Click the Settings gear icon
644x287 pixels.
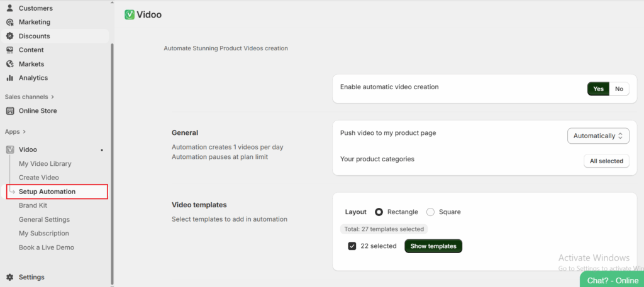coord(10,277)
